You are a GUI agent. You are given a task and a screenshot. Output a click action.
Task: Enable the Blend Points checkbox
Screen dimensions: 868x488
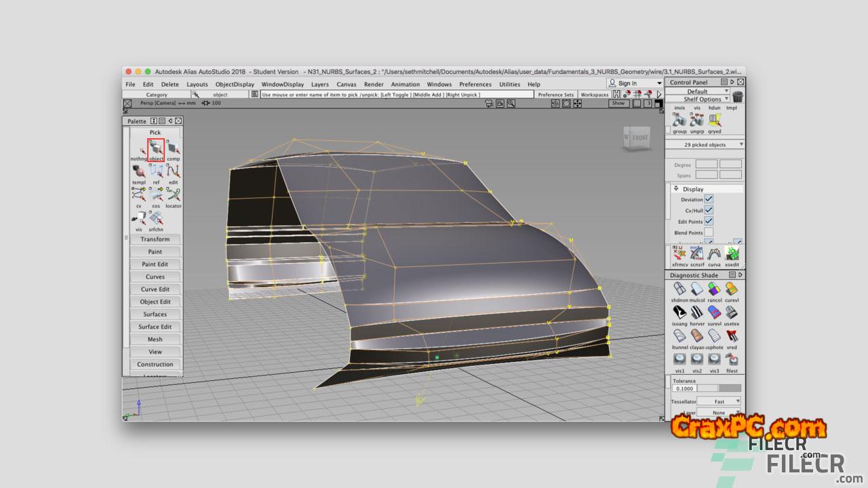[709, 232]
